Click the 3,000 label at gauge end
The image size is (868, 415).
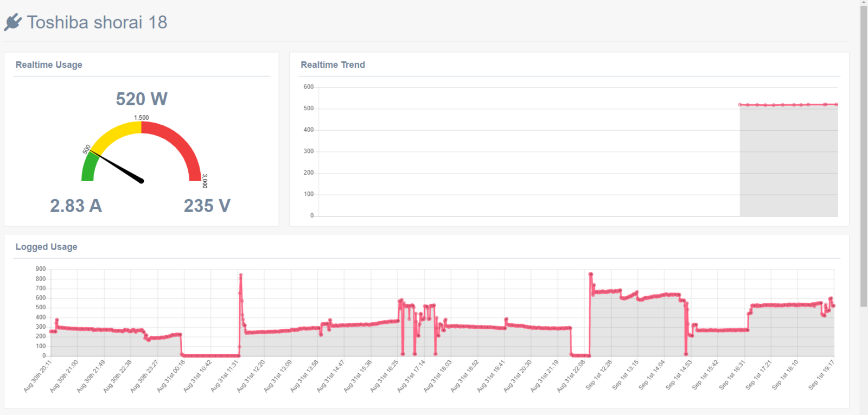tap(205, 181)
